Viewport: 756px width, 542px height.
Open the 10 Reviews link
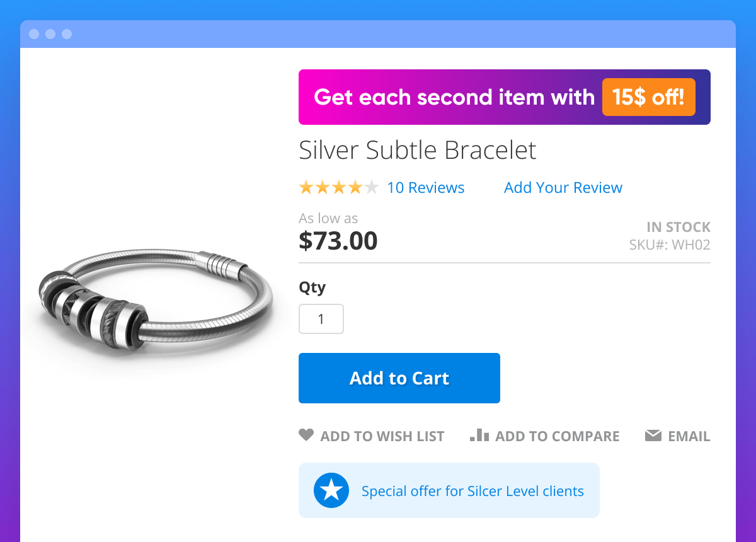pos(425,188)
